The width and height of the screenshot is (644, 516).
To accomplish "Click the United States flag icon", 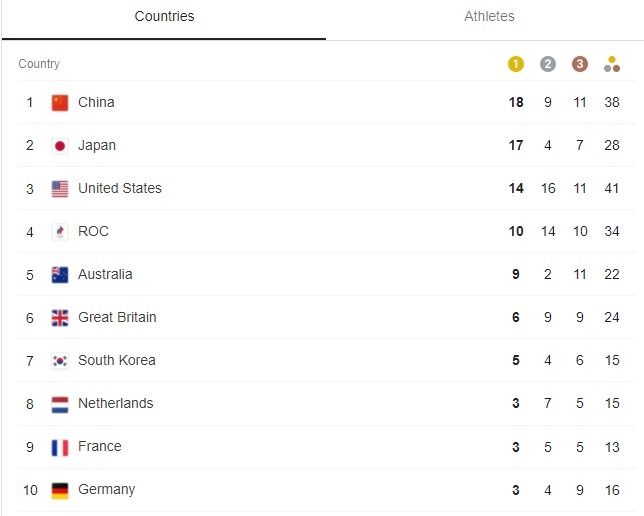I will click(x=60, y=189).
